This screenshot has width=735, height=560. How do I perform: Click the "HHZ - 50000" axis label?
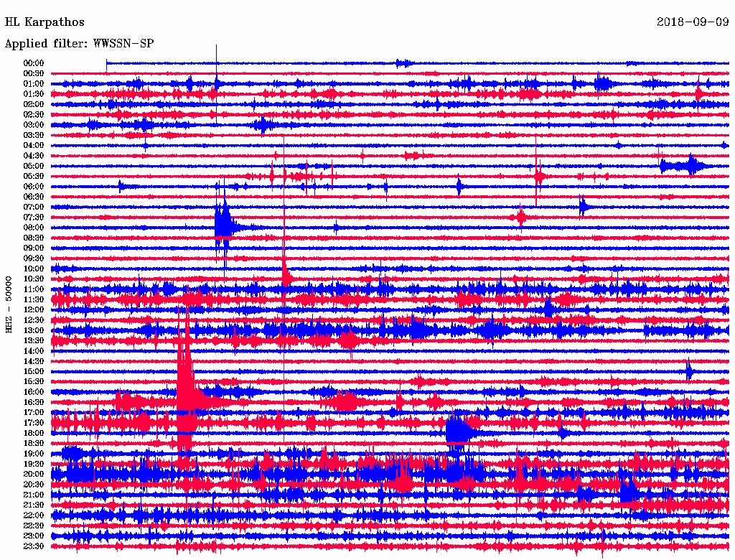coord(9,304)
